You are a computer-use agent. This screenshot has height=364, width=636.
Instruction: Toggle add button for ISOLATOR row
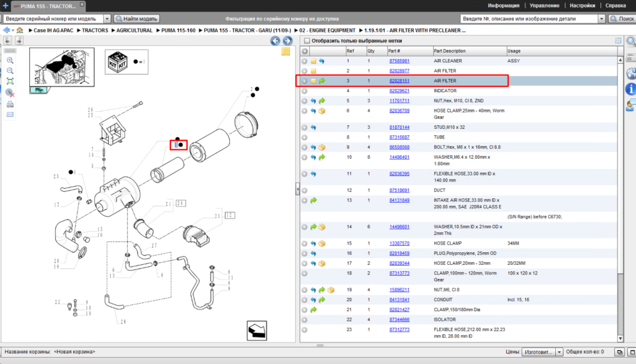click(x=305, y=320)
